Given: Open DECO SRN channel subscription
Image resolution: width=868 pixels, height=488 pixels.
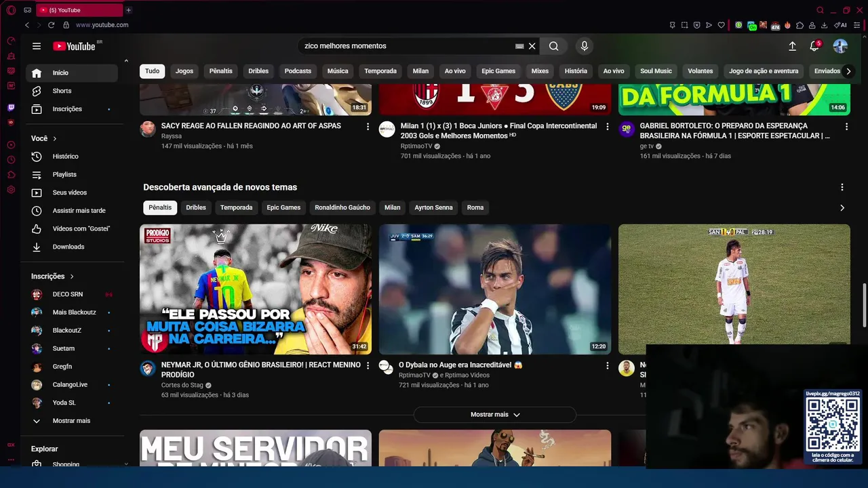Looking at the screenshot, I should [x=72, y=294].
